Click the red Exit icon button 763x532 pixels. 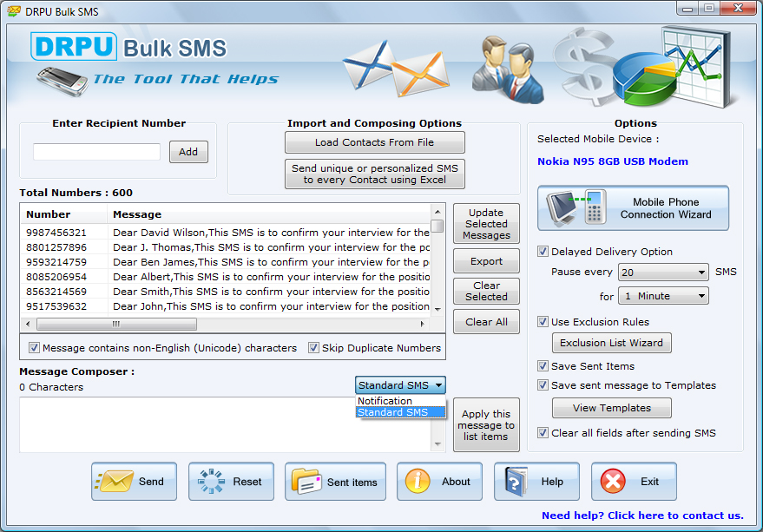[634, 482]
